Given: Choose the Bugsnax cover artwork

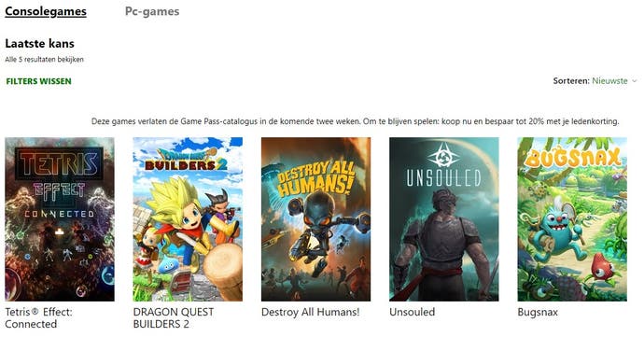Looking at the screenshot, I should coord(572,219).
